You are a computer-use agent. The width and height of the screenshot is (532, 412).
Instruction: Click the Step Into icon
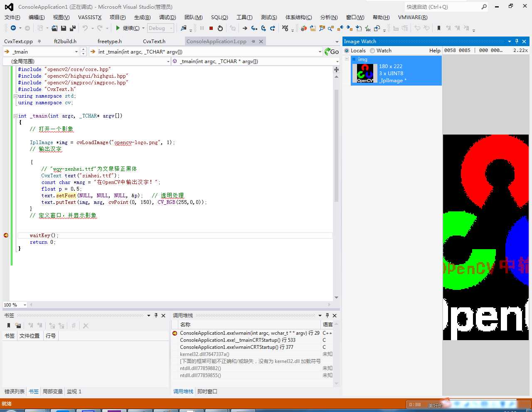point(254,28)
